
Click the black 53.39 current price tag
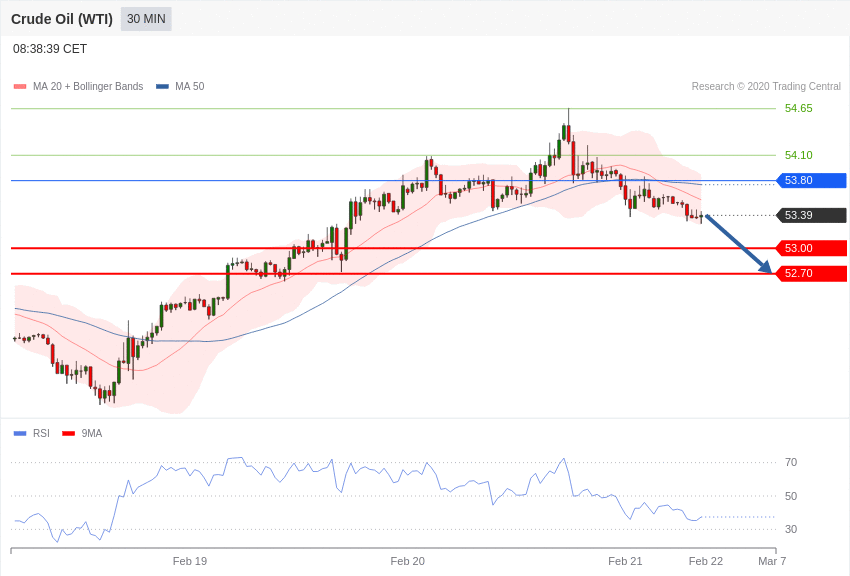(x=811, y=215)
